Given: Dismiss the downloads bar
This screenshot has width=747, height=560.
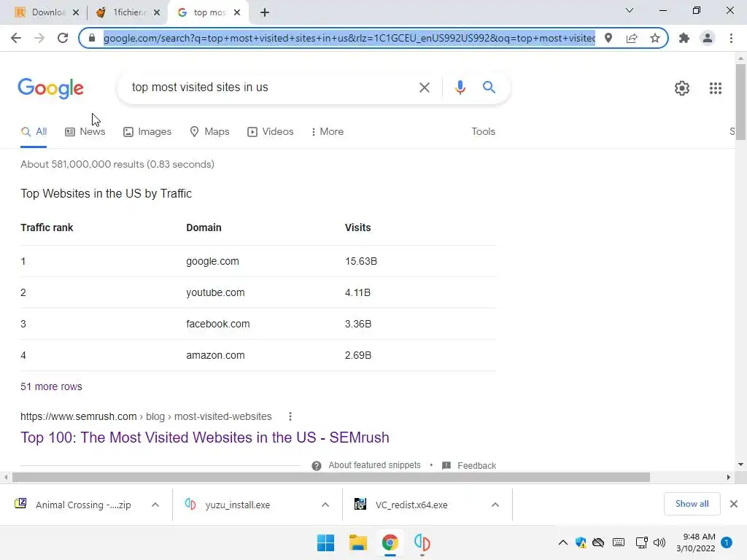Looking at the screenshot, I should [x=734, y=504].
